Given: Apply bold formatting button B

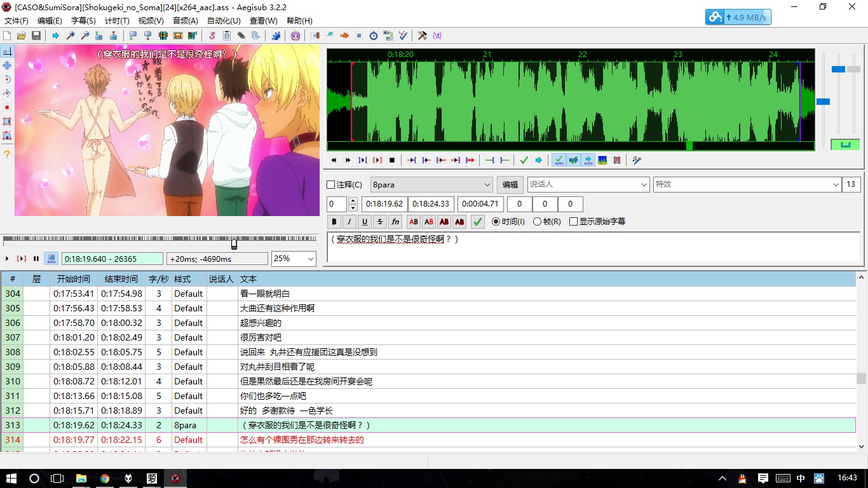Looking at the screenshot, I should [x=334, y=222].
